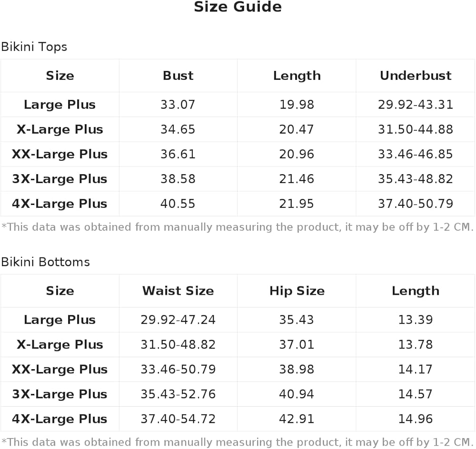
Task: Click underbust range 35.43-48.82
Action: click(x=416, y=179)
